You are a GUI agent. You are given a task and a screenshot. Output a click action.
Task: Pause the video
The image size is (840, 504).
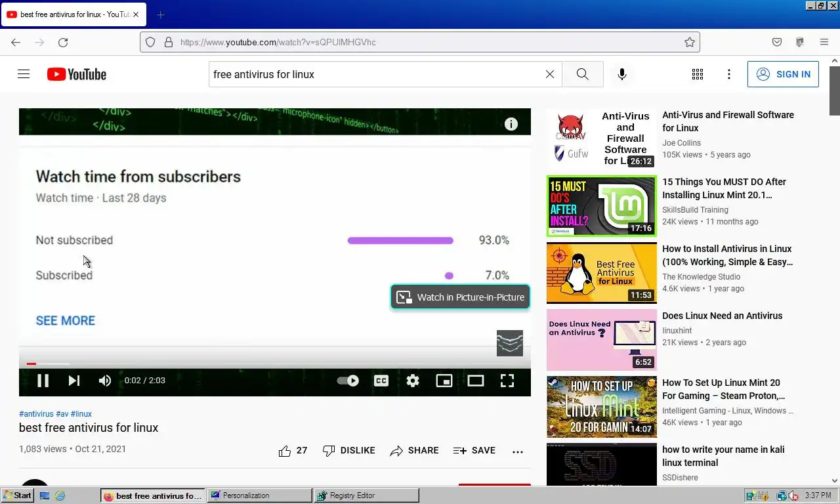coord(43,381)
